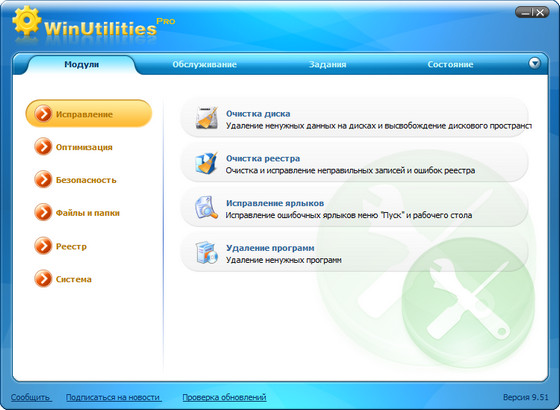The image size is (560, 410).
Task: Click the Проверка обновлений link
Action: [224, 397]
